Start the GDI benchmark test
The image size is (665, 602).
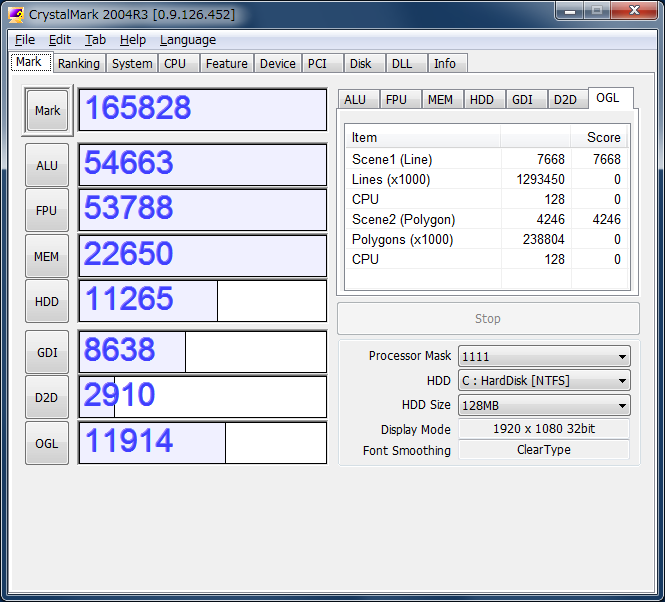coord(47,352)
